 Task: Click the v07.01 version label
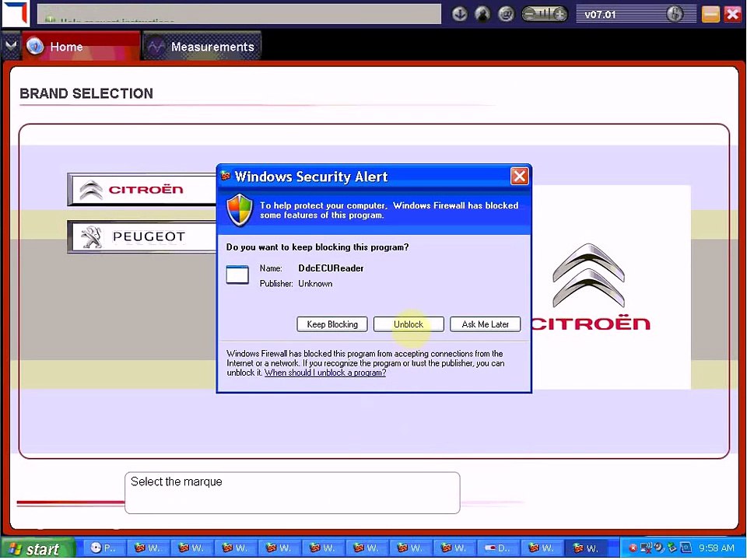600,14
